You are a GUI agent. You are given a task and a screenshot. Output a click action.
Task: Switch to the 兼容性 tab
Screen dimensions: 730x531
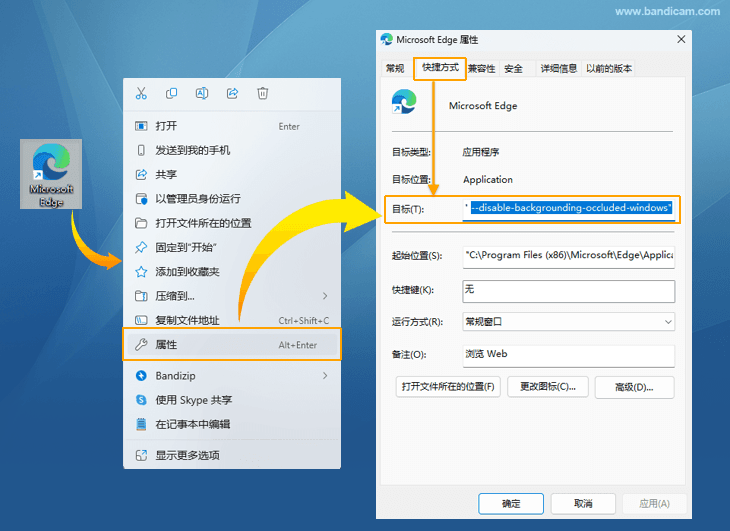tap(482, 69)
